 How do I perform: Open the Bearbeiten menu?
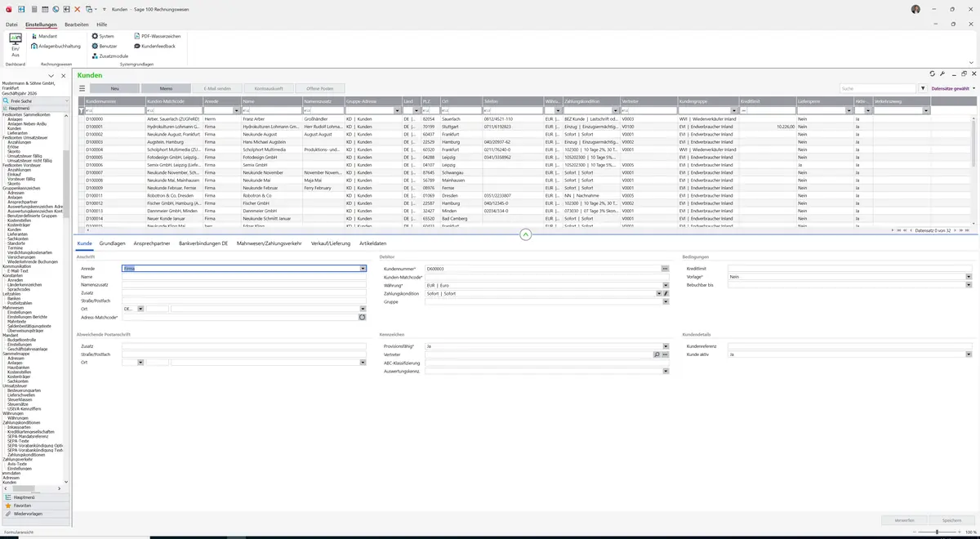pos(76,24)
